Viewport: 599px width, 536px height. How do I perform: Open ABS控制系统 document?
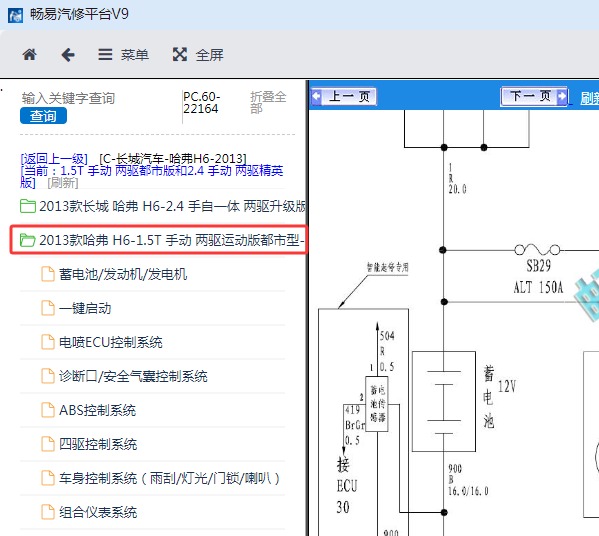point(97,410)
